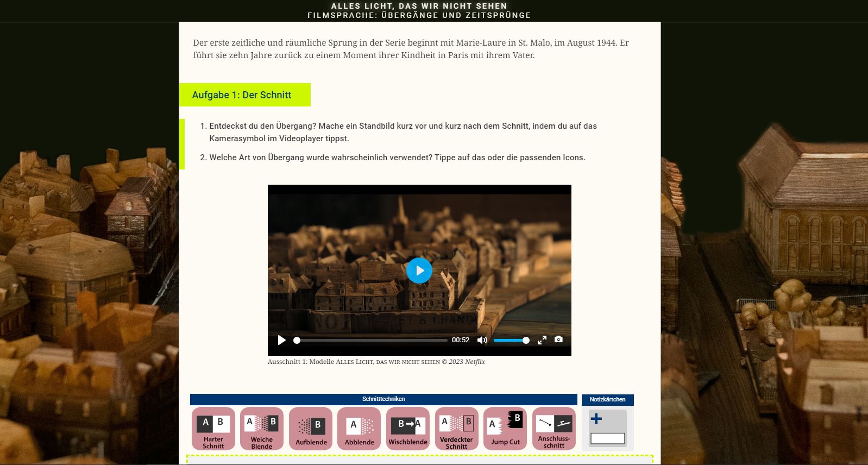868x465 pixels.
Task: Click the page title Alles Licht, das wir nicht sehen
Action: tap(419, 6)
